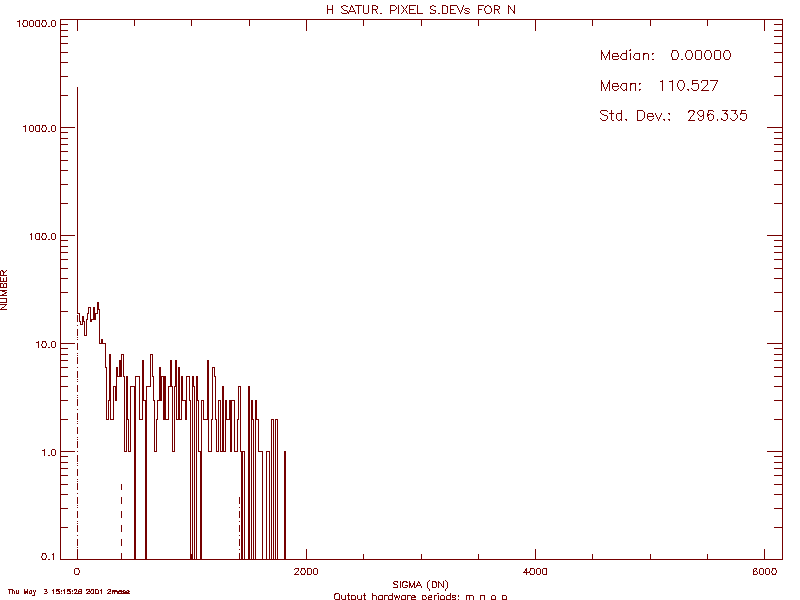
Task: Click the x-axis origin 0 tick label
Action: click(x=77, y=571)
